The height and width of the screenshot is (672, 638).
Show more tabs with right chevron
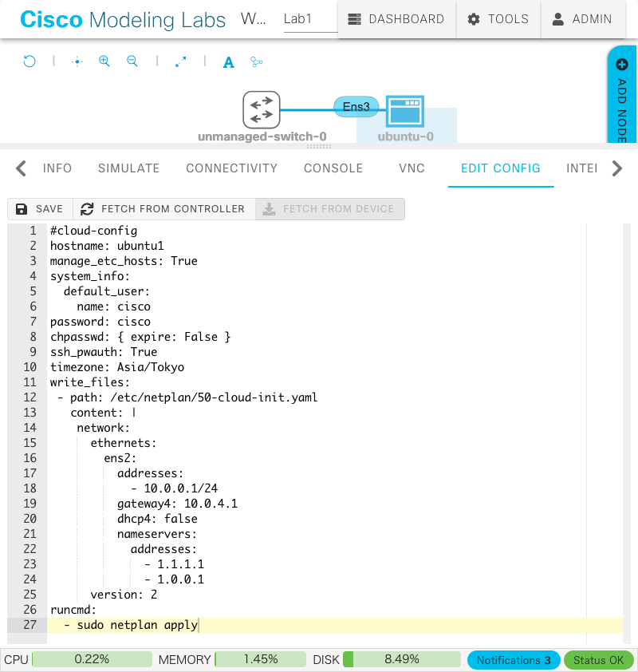click(x=617, y=168)
